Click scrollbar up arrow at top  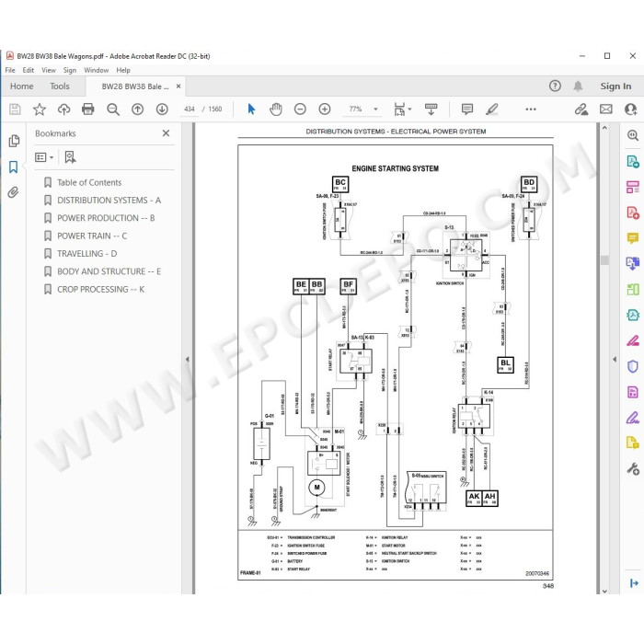[x=604, y=128]
